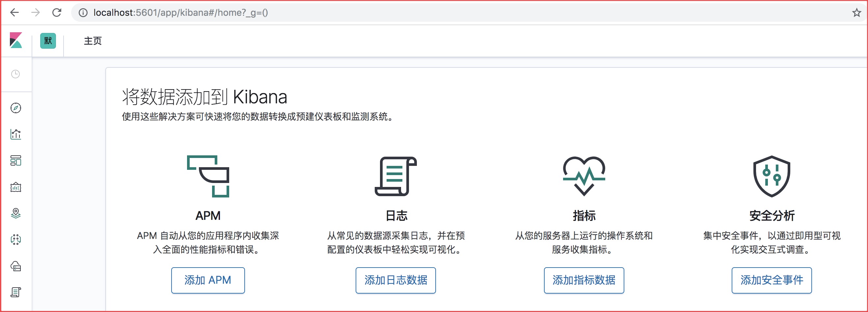Click the 安全分析 description 集中安全事件

pos(772,242)
